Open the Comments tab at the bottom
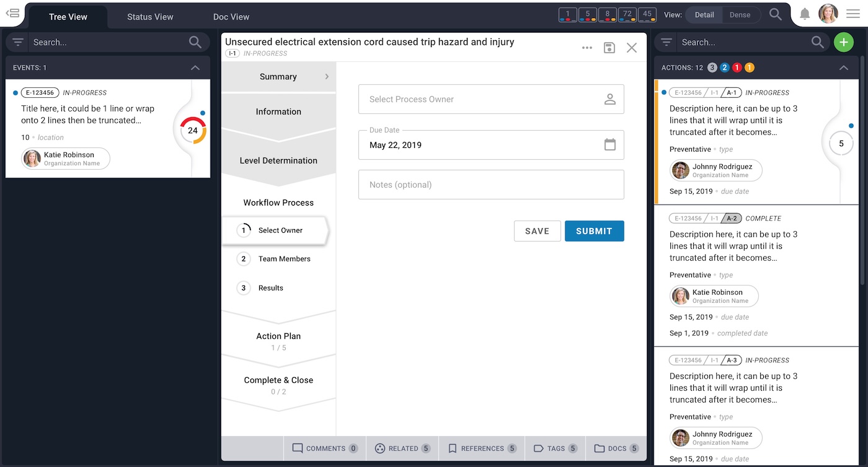868x467 pixels. coord(325,448)
